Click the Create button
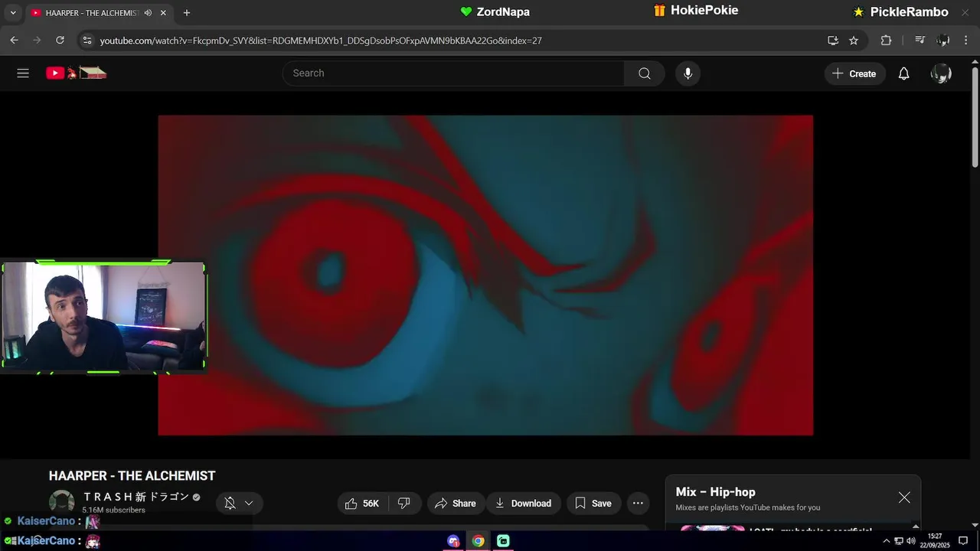The width and height of the screenshot is (980, 551). [x=854, y=73]
